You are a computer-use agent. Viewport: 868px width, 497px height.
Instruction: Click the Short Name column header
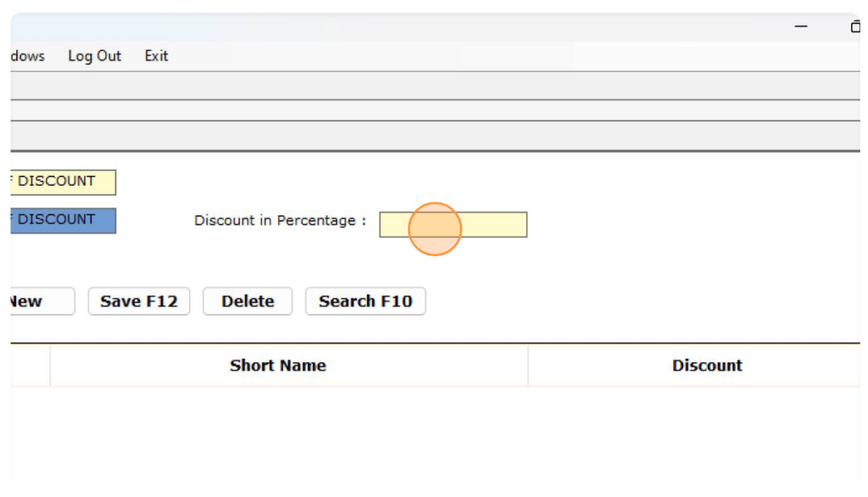click(278, 366)
